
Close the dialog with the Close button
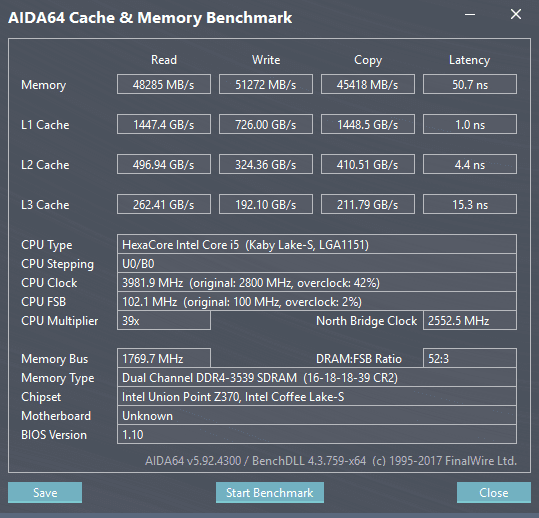click(x=494, y=492)
